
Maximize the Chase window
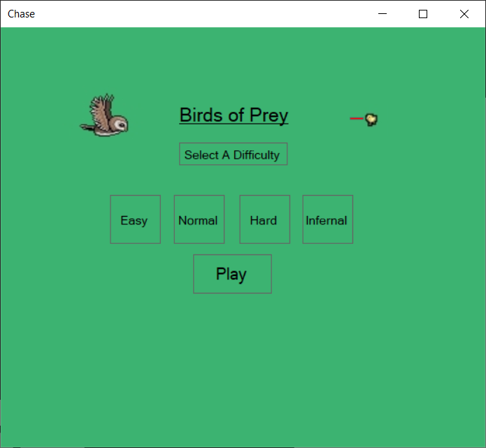coord(423,14)
